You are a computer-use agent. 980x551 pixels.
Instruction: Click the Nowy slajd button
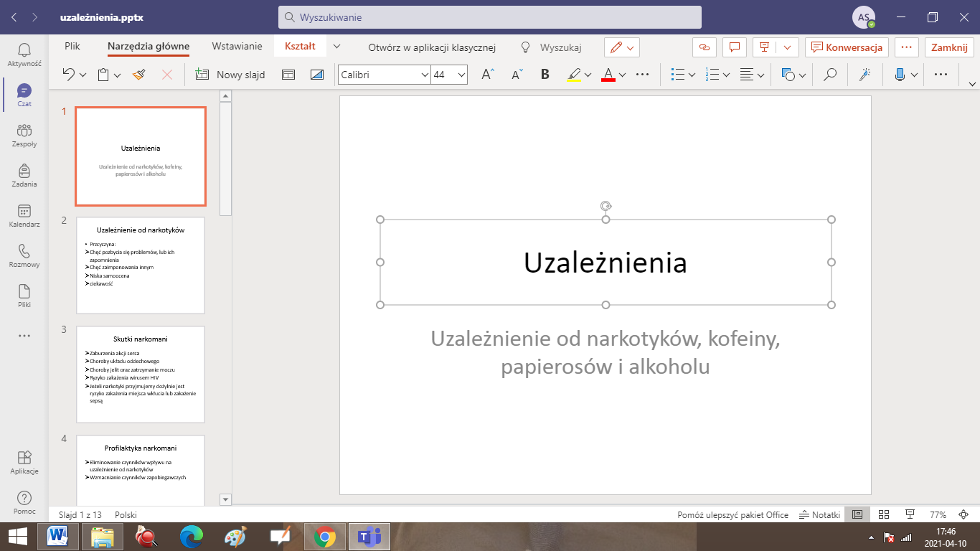230,75
